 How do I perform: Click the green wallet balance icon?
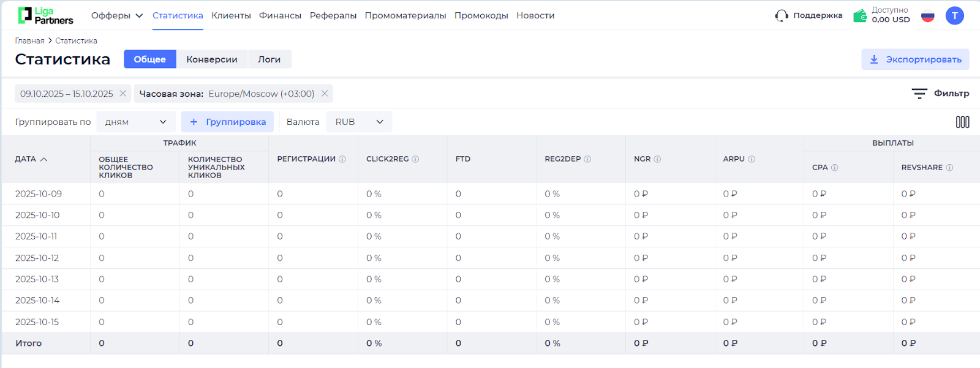coord(860,15)
